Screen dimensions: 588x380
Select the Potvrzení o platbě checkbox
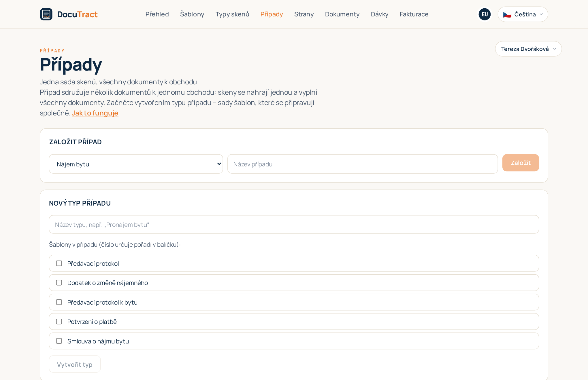click(x=59, y=322)
